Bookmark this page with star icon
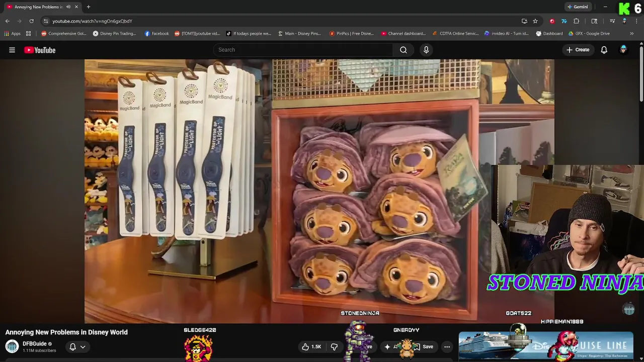This screenshot has width=644, height=362. (x=535, y=21)
